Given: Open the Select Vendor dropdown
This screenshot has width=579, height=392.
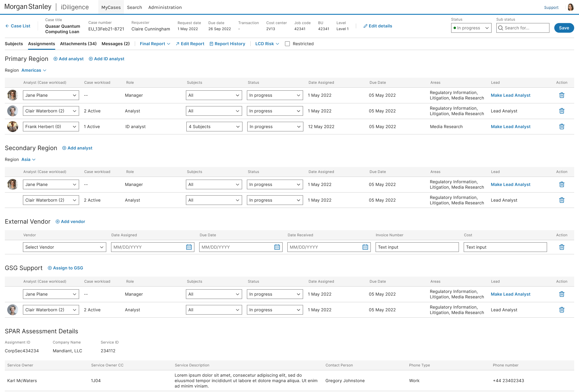Looking at the screenshot, I should (64, 247).
